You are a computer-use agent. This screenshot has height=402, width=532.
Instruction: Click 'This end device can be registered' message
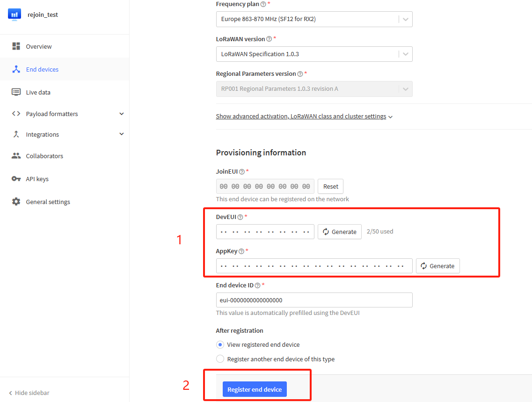tap(282, 199)
